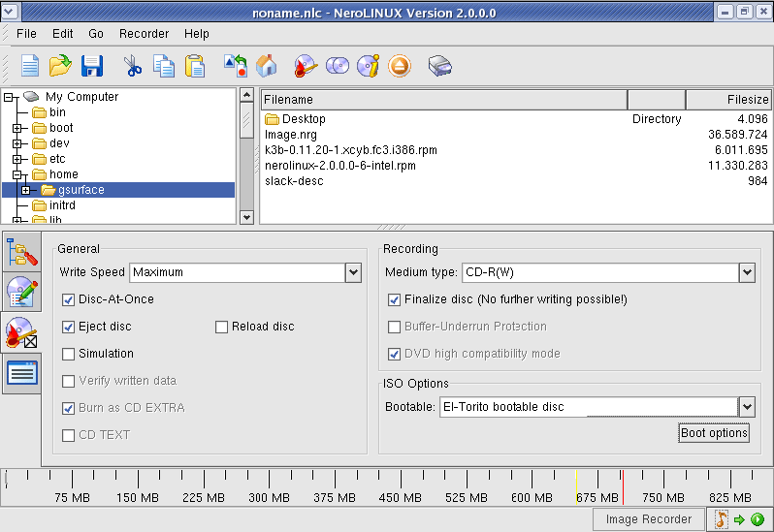Enable the Reload disc checkbox
The height and width of the screenshot is (532, 774).
(x=222, y=327)
